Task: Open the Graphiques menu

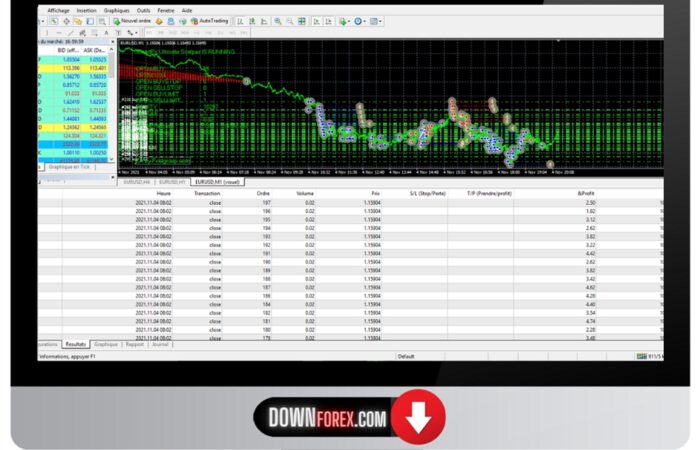Action: 117,10
